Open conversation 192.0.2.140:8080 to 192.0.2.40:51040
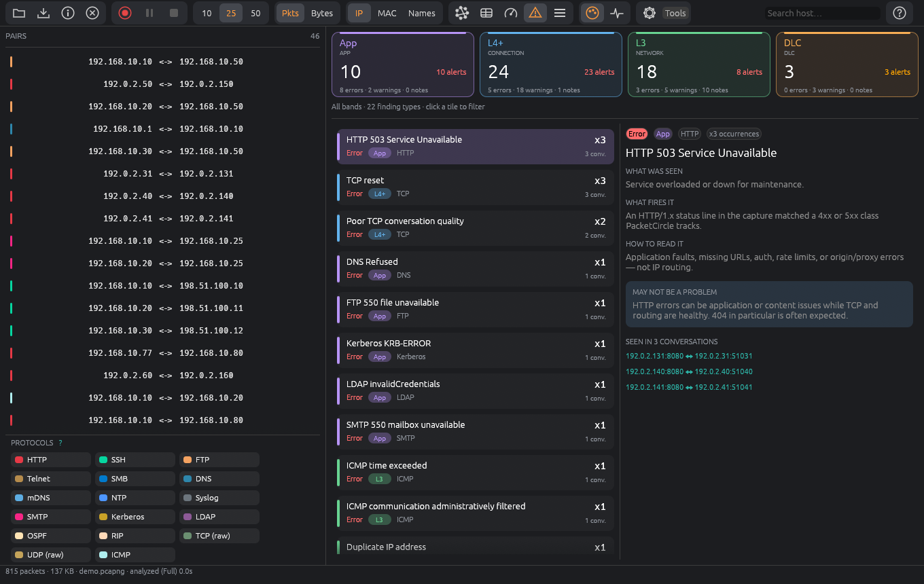This screenshot has height=584, width=924. click(x=689, y=371)
